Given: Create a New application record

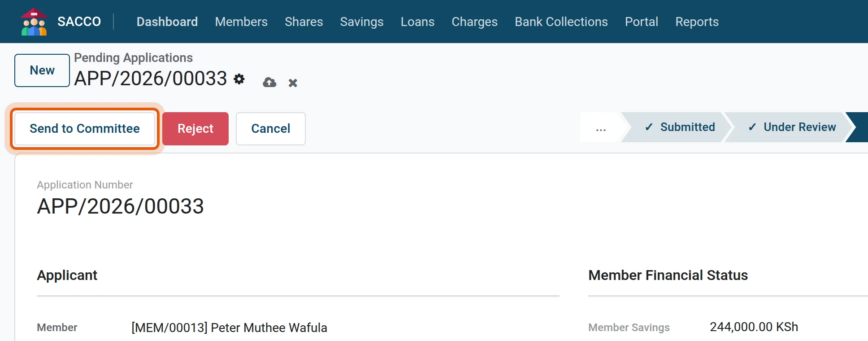Looking at the screenshot, I should (42, 70).
